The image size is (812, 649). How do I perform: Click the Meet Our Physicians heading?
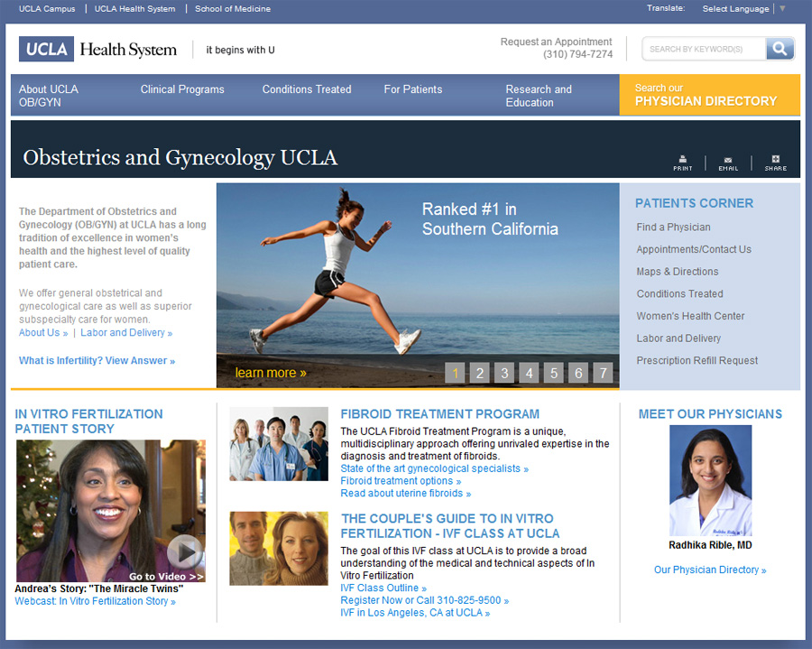(710, 413)
